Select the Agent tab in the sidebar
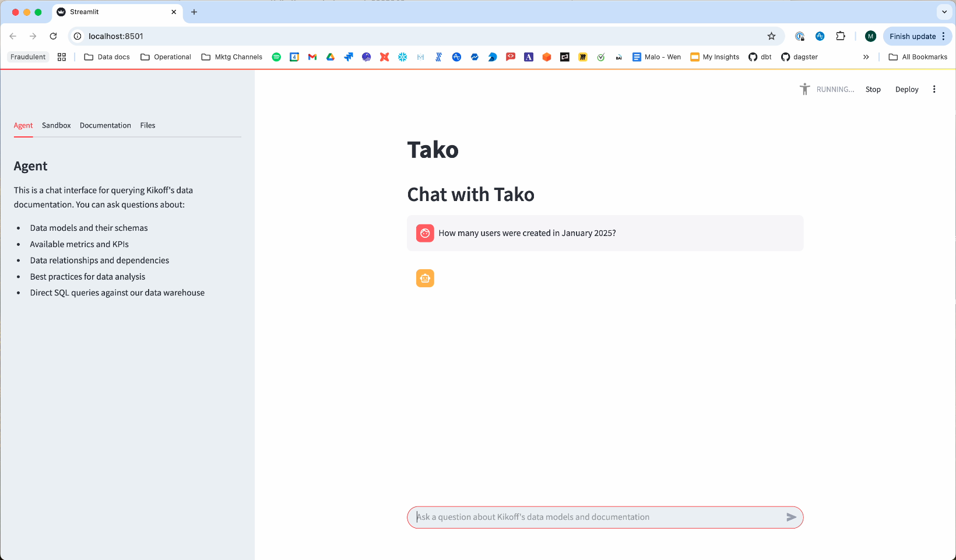Viewport: 956px width, 560px height. tap(23, 125)
